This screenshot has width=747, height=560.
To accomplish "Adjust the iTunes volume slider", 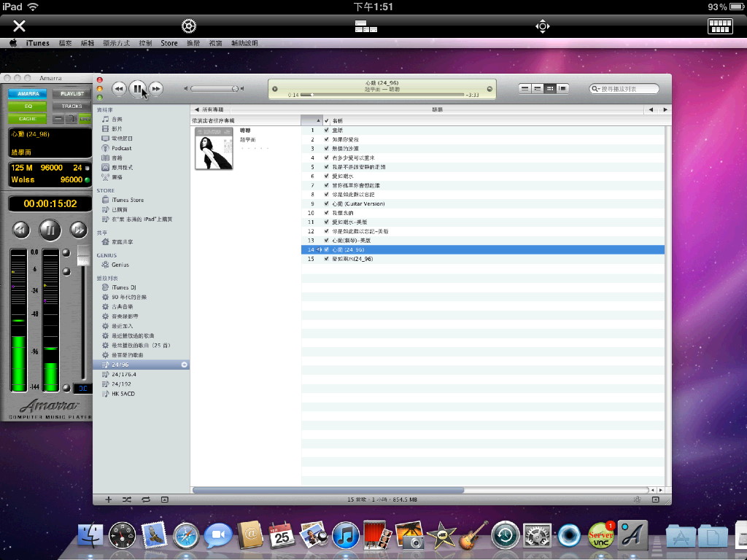I will click(x=214, y=88).
